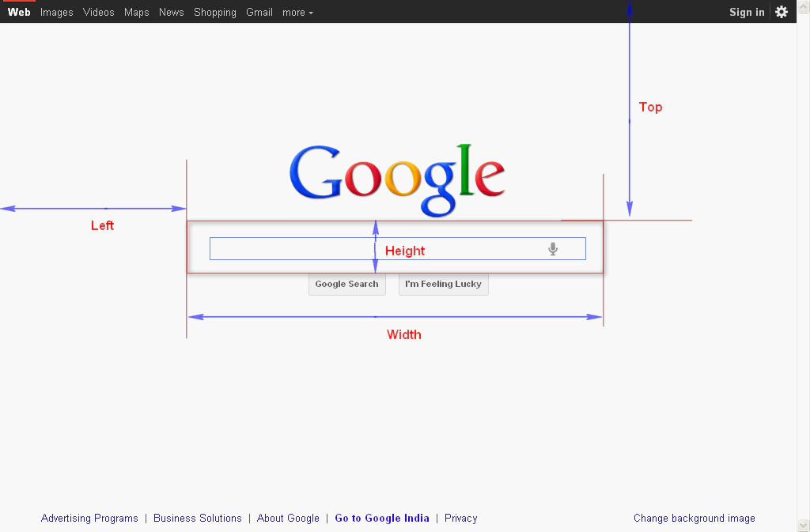Click the scrollbar up arrow

click(x=803, y=7)
